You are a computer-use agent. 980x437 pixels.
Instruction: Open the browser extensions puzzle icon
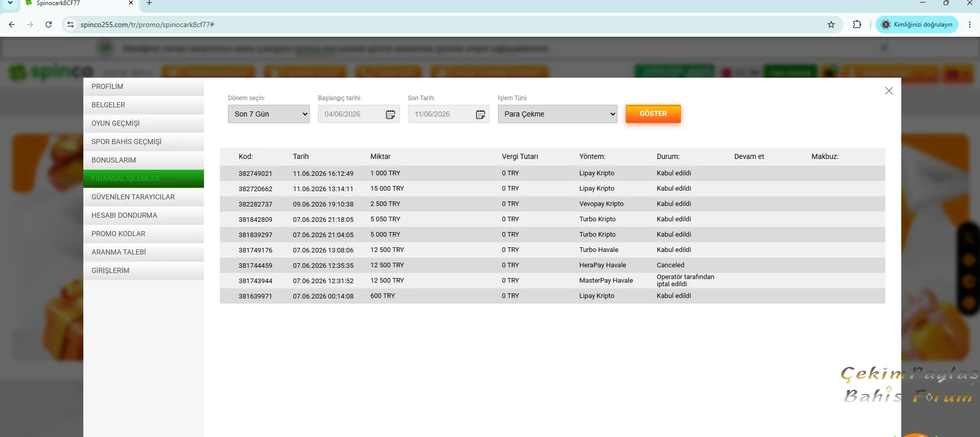(857, 25)
